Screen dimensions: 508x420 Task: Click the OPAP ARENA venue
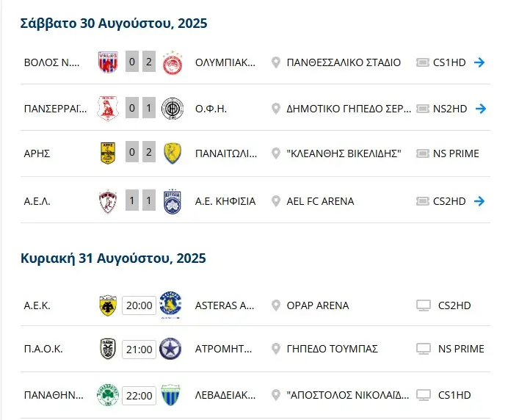tap(318, 305)
